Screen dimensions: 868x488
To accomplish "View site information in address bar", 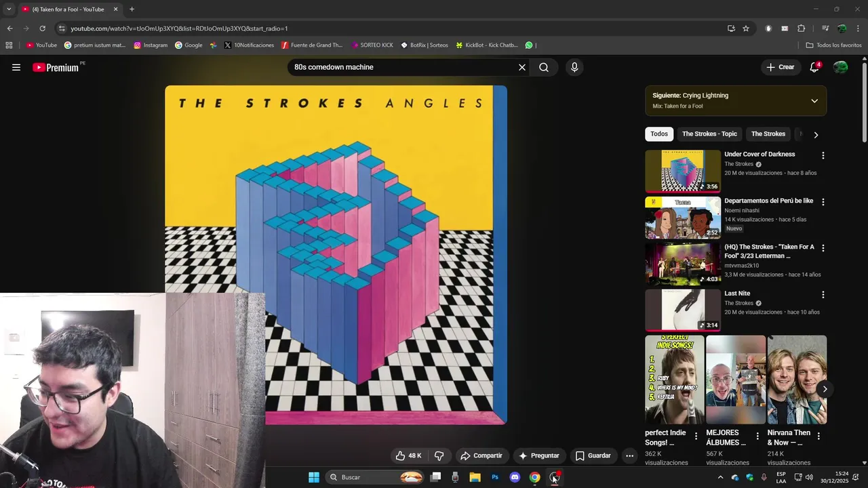I will [x=62, y=28].
